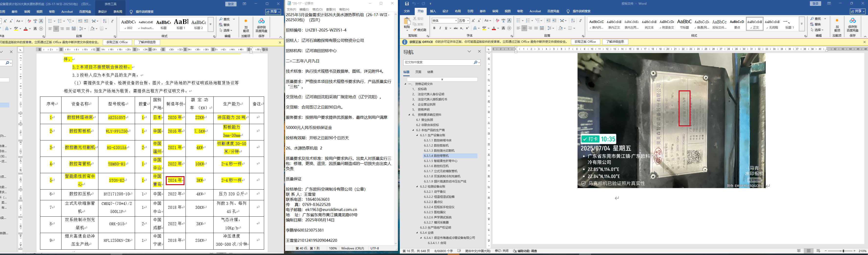868x255 pixels.
Task: Toggle paragraph marks in right Word window
Action: point(580,21)
